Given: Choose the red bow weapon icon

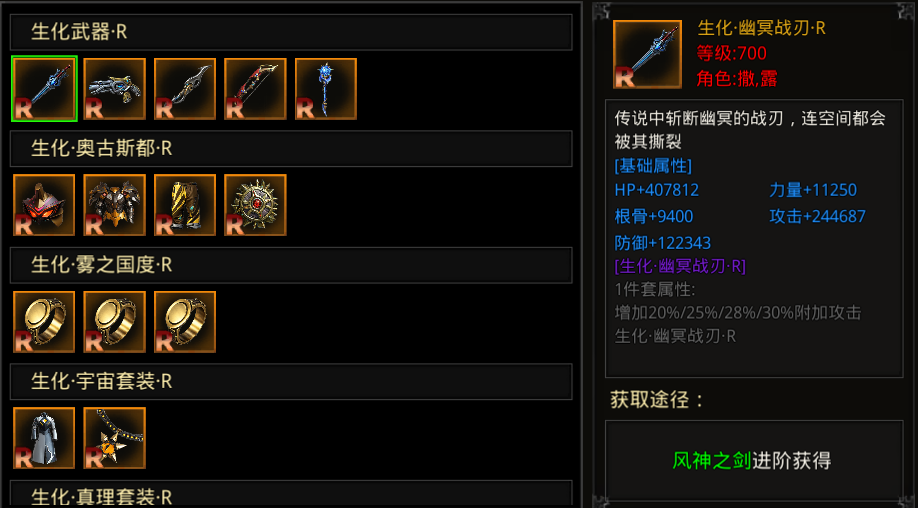Looking at the screenshot, I should (x=255, y=89).
